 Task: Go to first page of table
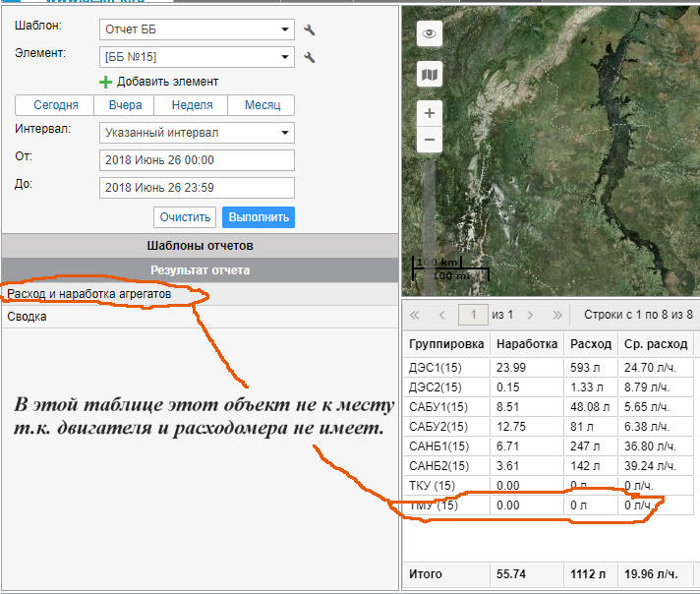tap(415, 315)
